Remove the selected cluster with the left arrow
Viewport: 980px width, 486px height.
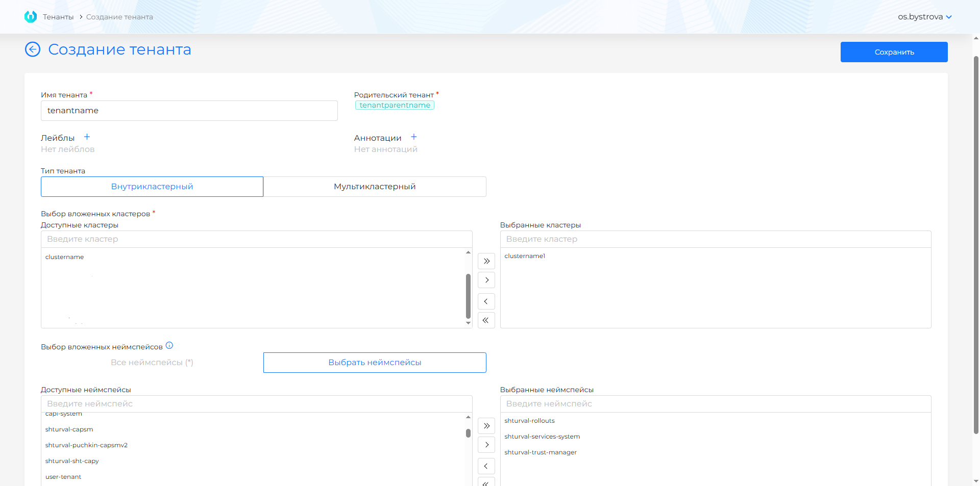(x=486, y=301)
